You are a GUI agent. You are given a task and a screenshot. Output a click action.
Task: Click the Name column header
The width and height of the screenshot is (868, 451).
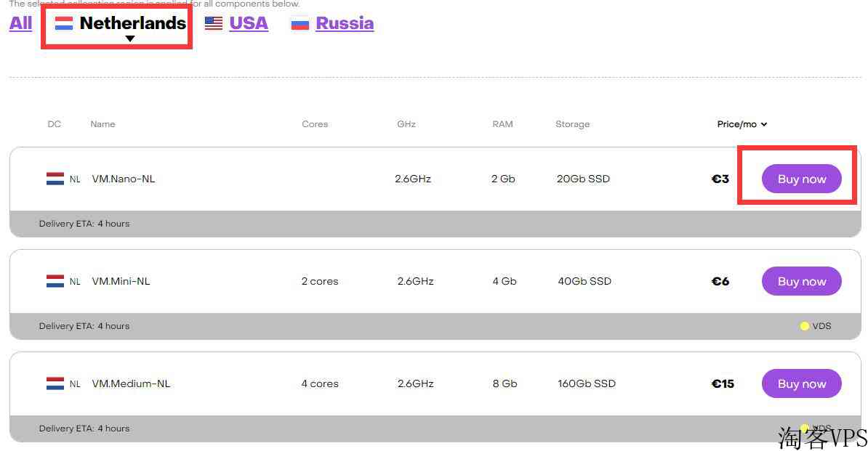point(103,124)
